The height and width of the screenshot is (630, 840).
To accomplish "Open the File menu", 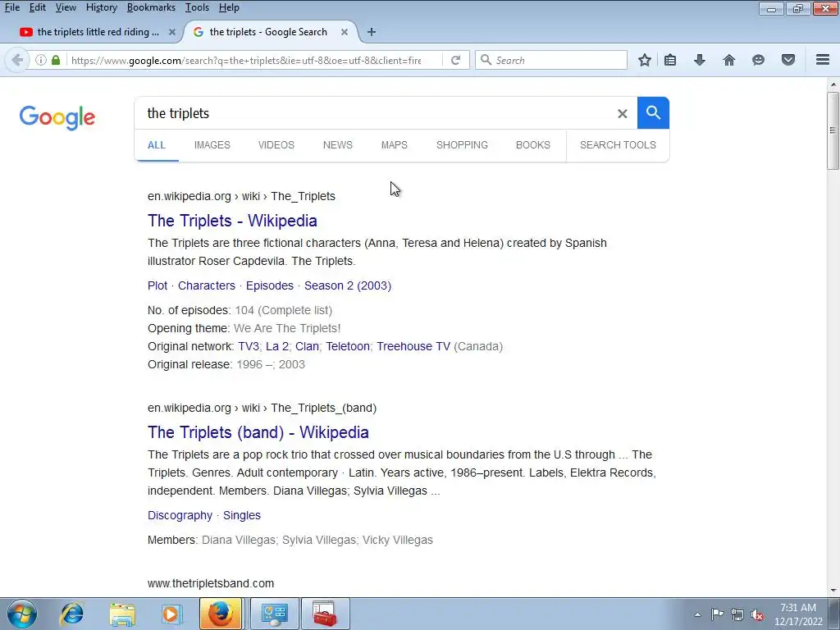I will [x=11, y=7].
